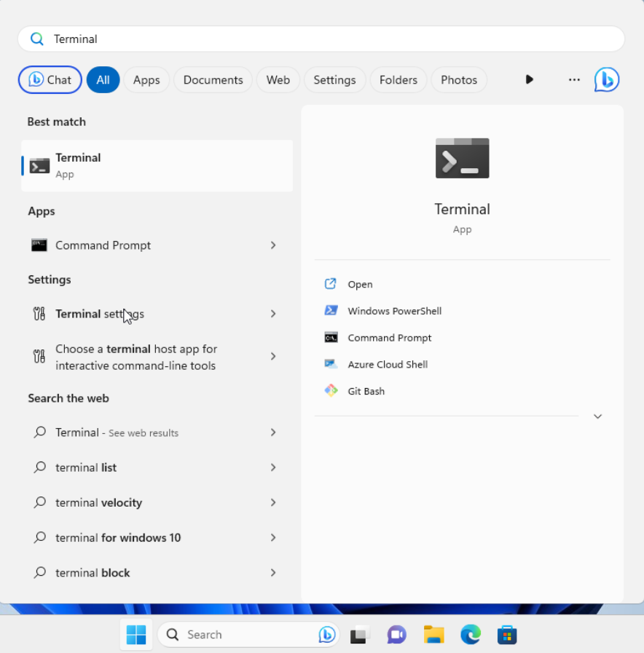Screen dimensions: 644x653
Task: Click Open to launch Terminal
Action: [x=360, y=284]
